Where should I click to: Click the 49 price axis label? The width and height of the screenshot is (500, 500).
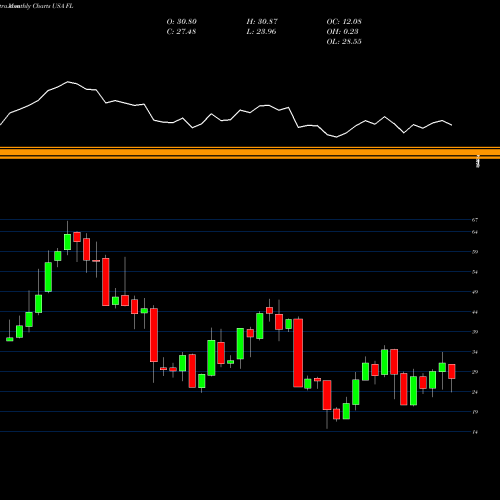tap(475, 292)
